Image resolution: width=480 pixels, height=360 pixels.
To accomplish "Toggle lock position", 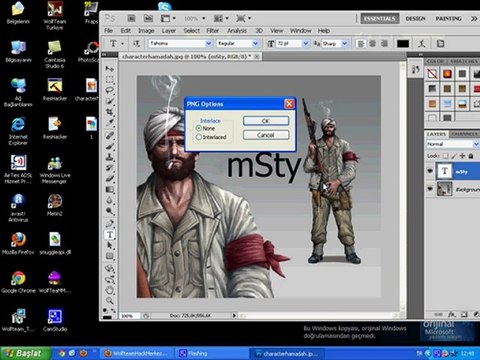I will point(462,156).
